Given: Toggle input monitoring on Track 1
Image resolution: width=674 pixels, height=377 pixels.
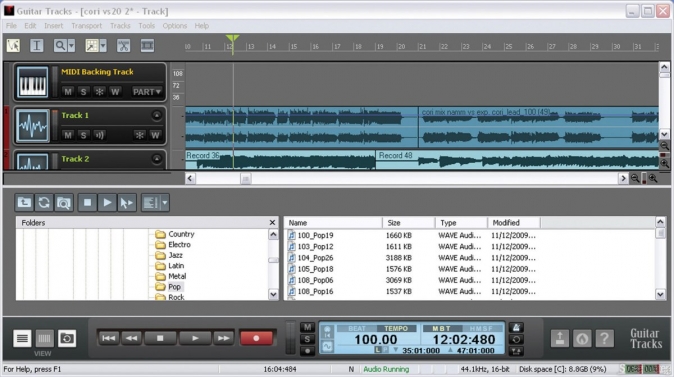Looking at the screenshot, I should click(x=99, y=135).
